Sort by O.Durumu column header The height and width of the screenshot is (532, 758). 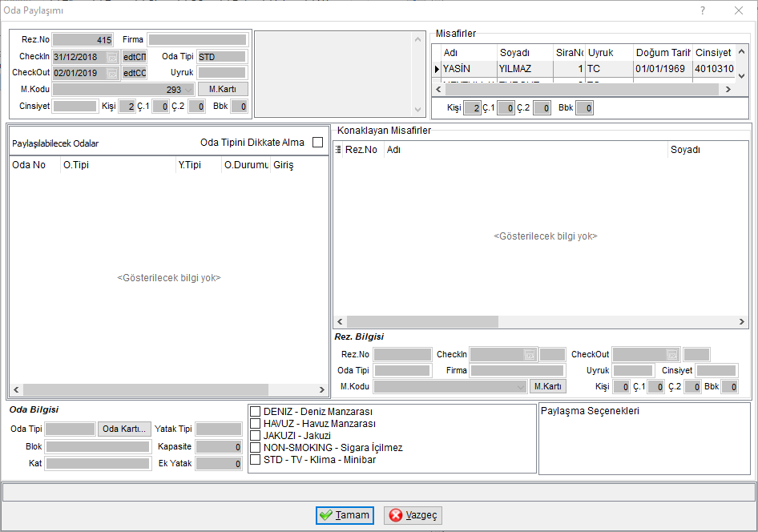coord(246,165)
